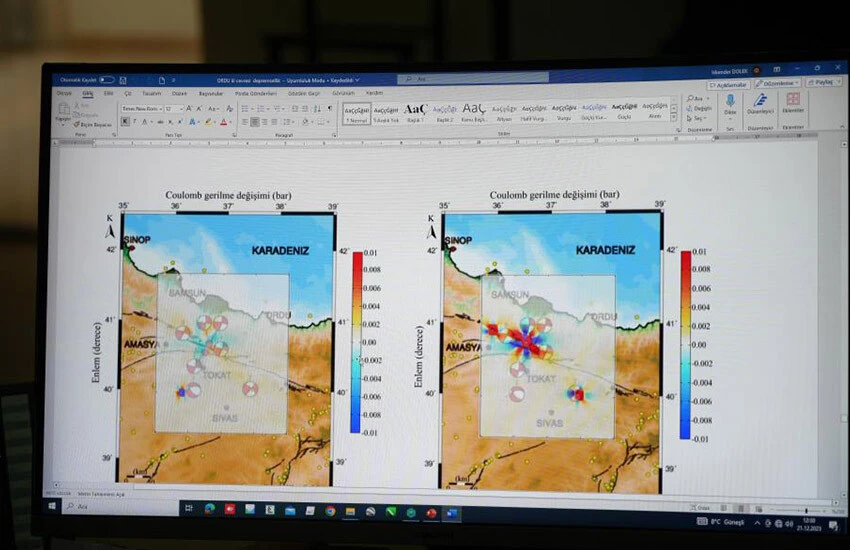
Task: Toggle center paragraph alignment
Action: (x=256, y=122)
